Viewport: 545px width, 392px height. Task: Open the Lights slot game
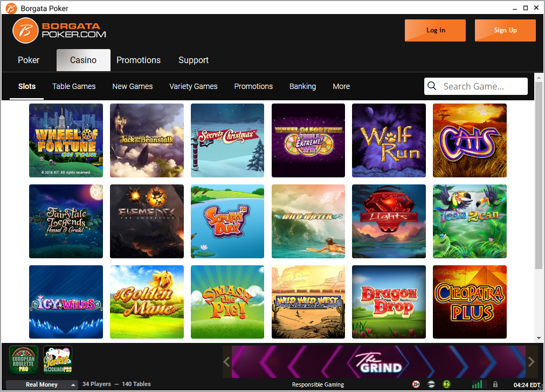(x=389, y=222)
